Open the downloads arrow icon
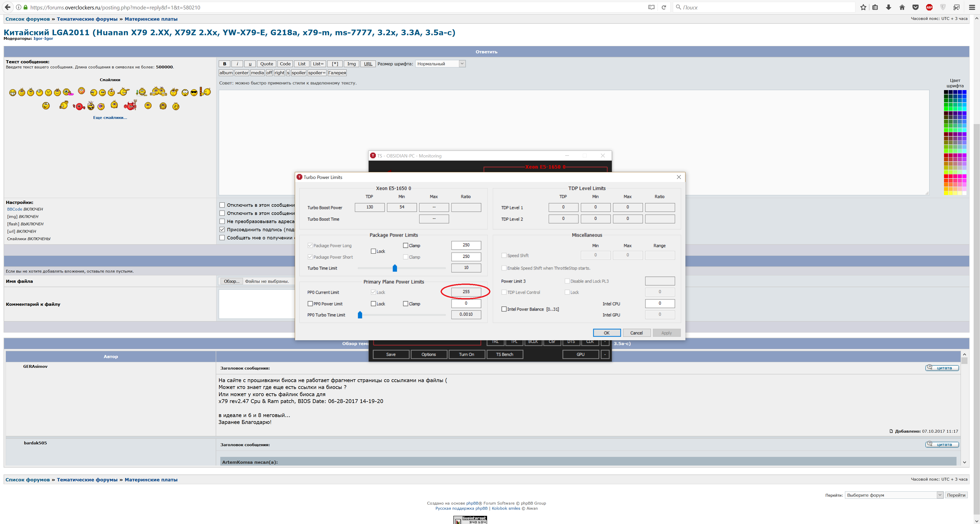This screenshot has height=524, width=980. (x=888, y=7)
